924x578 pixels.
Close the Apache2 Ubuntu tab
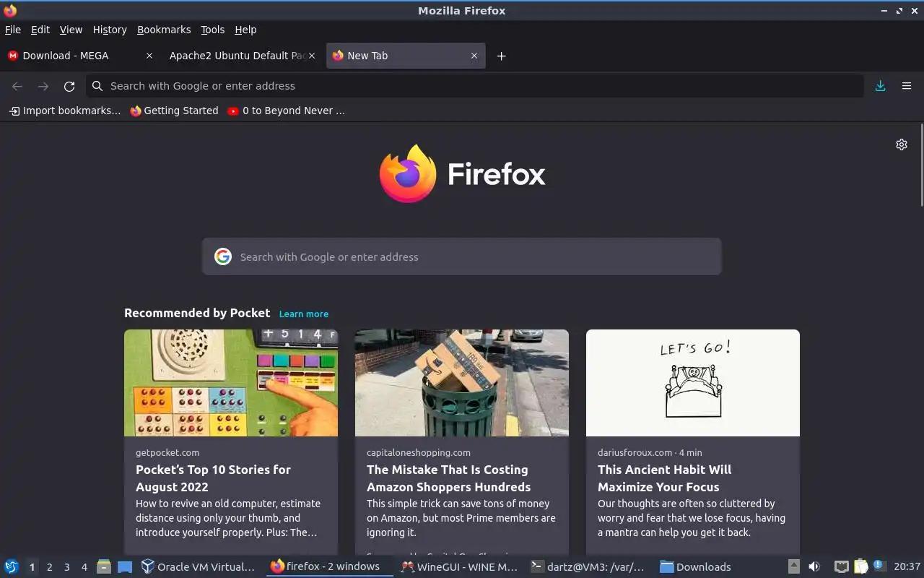[312, 56]
